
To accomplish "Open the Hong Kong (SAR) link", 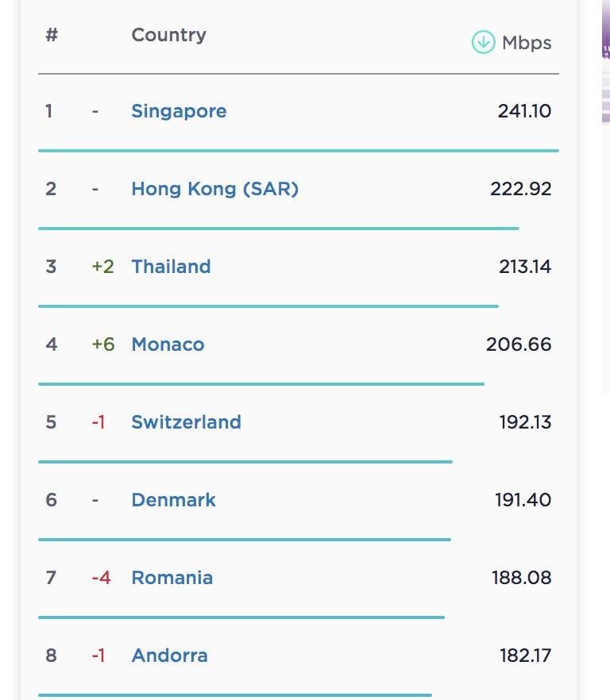I will click(x=214, y=189).
